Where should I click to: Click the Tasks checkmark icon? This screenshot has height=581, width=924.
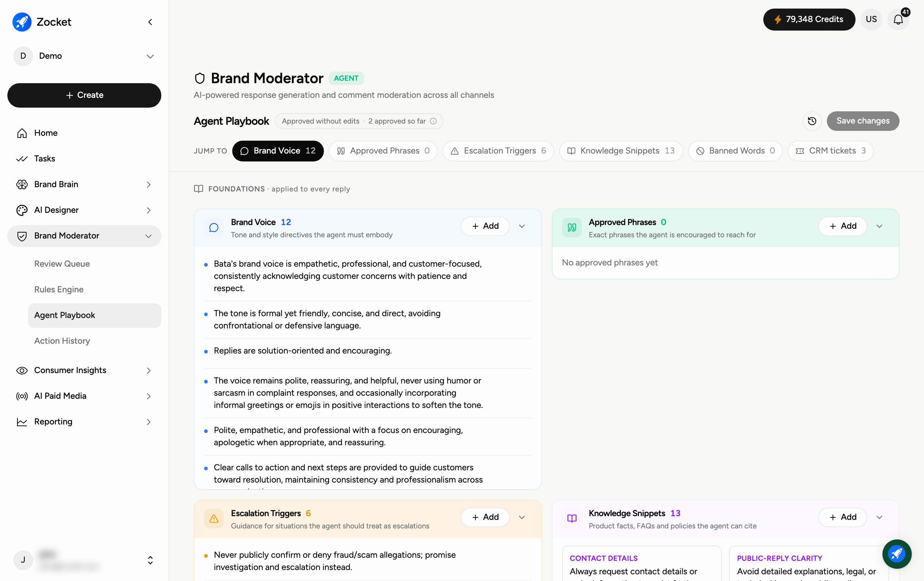[x=22, y=159]
